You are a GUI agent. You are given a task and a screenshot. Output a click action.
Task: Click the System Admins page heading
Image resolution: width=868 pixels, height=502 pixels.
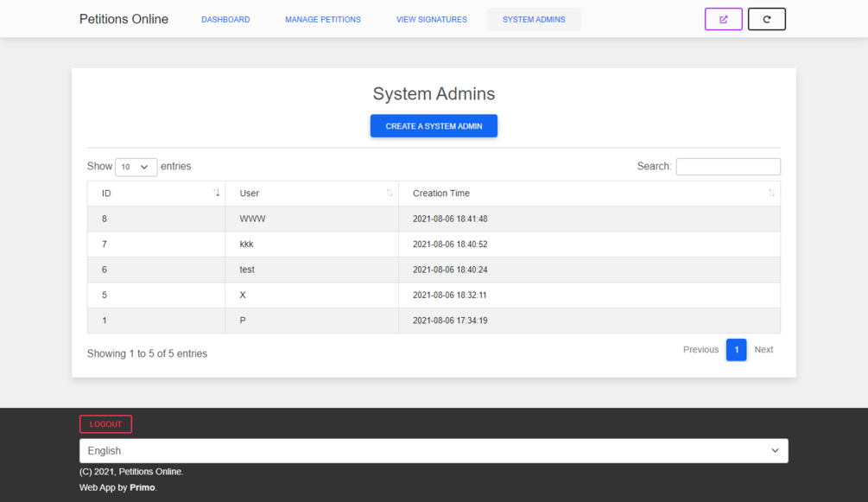(x=434, y=93)
